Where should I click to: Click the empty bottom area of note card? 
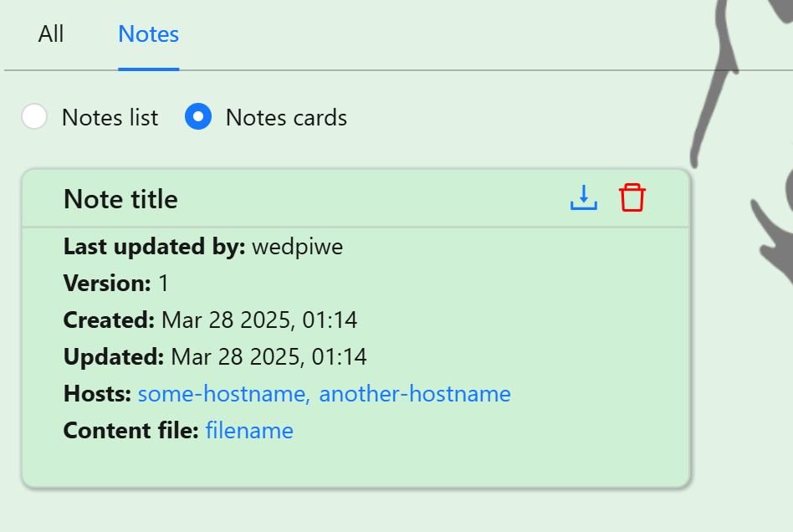tap(356, 466)
